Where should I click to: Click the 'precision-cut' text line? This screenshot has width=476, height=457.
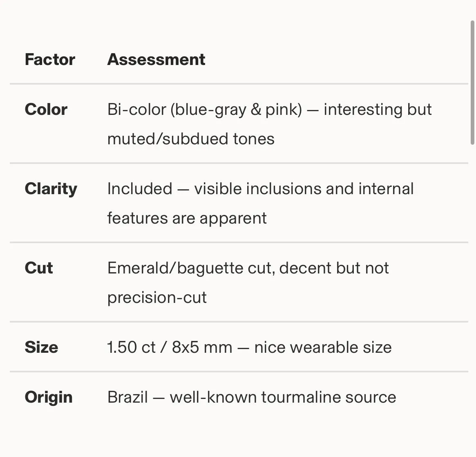(x=157, y=298)
